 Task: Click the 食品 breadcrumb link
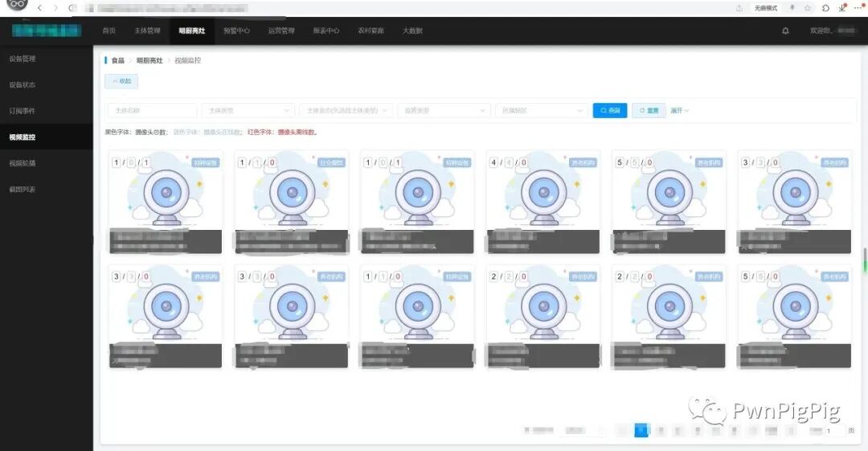click(118, 60)
